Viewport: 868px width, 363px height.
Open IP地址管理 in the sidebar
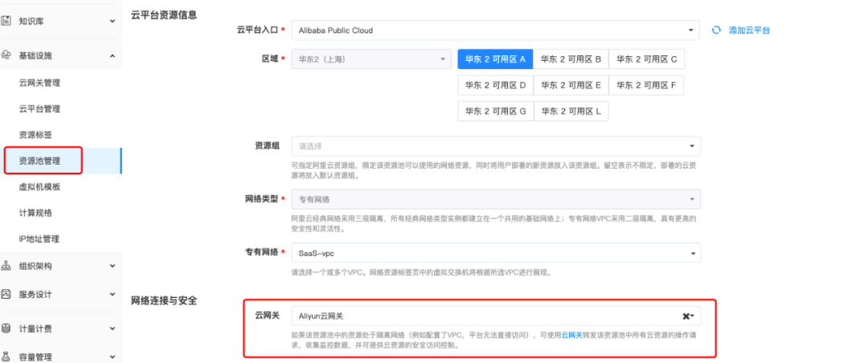[x=39, y=239]
